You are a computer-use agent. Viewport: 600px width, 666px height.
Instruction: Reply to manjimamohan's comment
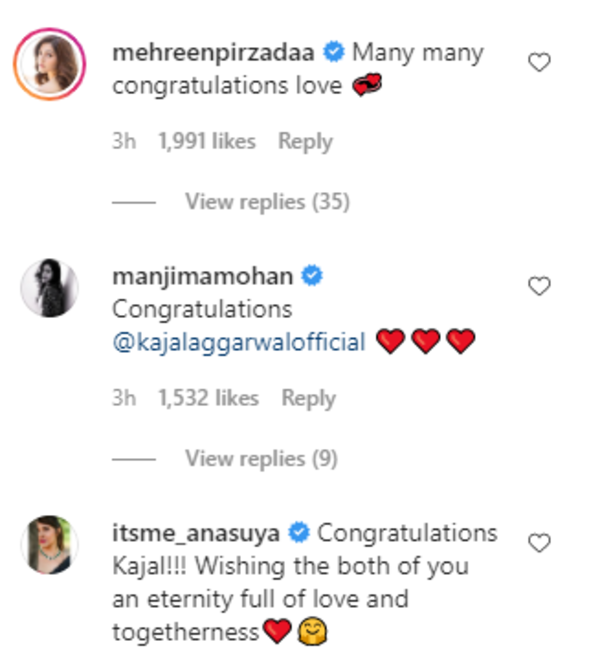(309, 398)
